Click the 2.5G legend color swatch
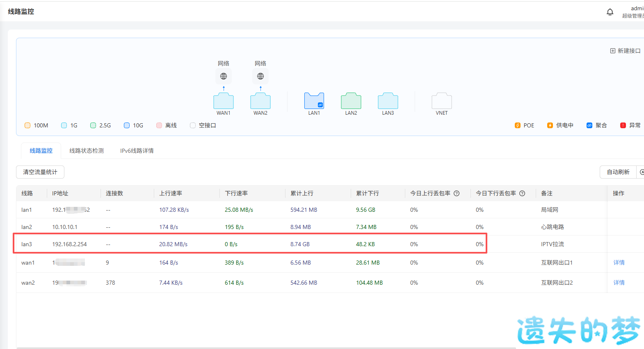The height and width of the screenshot is (349, 644). [93, 125]
